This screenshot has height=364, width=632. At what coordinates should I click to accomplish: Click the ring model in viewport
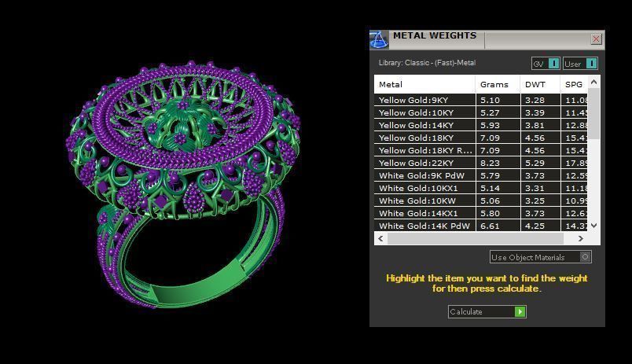183,183
